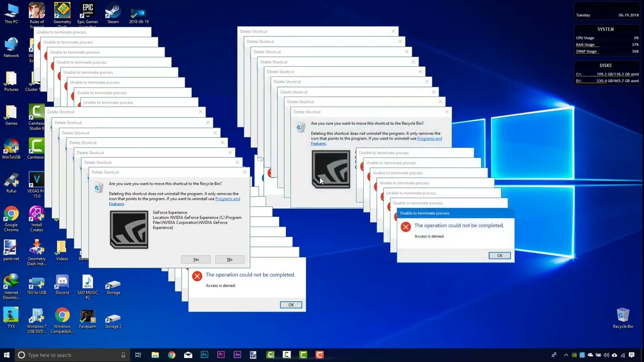Select the Rufus desktop icon
The height and width of the screenshot is (362, 644).
[11, 183]
